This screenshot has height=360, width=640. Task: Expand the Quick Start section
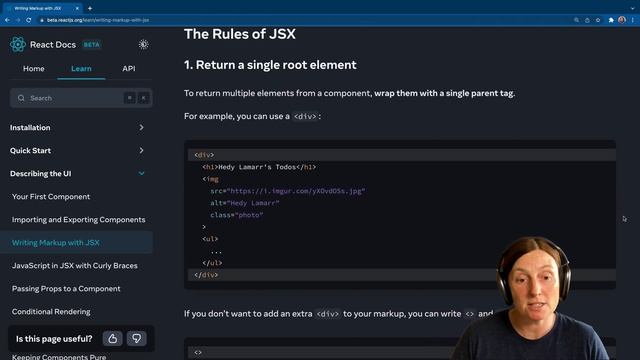coord(77,151)
